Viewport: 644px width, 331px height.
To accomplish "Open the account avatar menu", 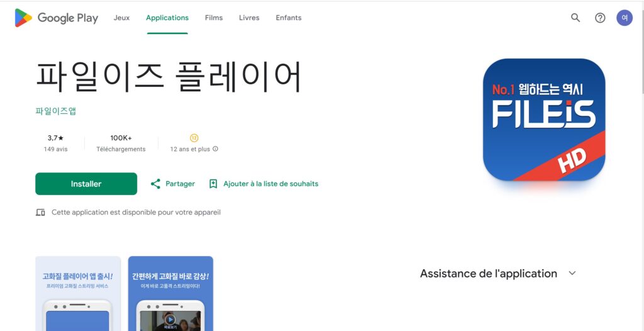I will [625, 18].
